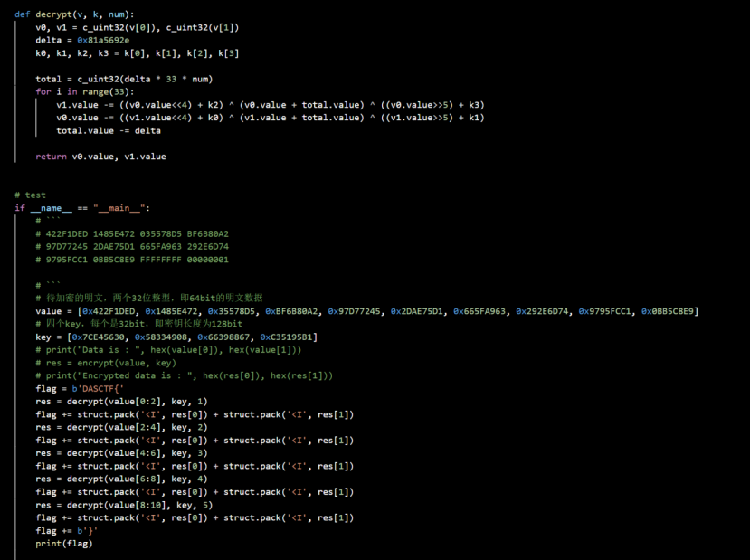The height and width of the screenshot is (560, 750).
Task: Select the hex literal 0x81a5692e
Action: 103,40
